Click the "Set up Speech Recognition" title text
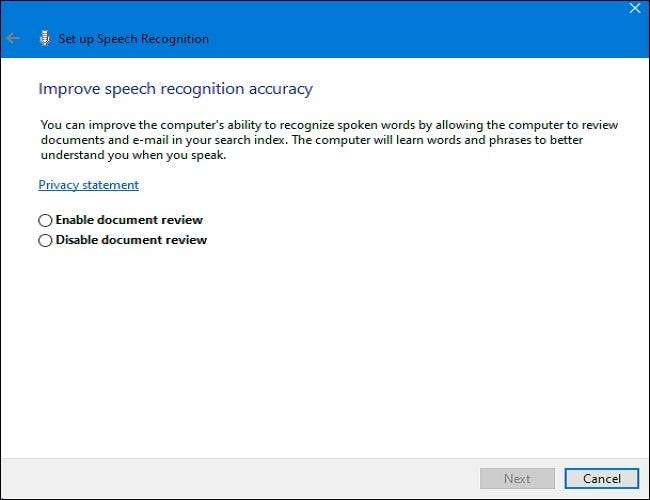This screenshot has height=500, width=650. click(x=133, y=39)
